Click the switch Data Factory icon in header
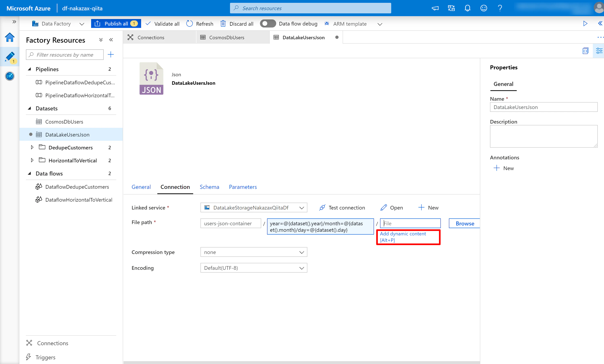The width and height of the screenshot is (604, 364). pyautogui.click(x=451, y=8)
